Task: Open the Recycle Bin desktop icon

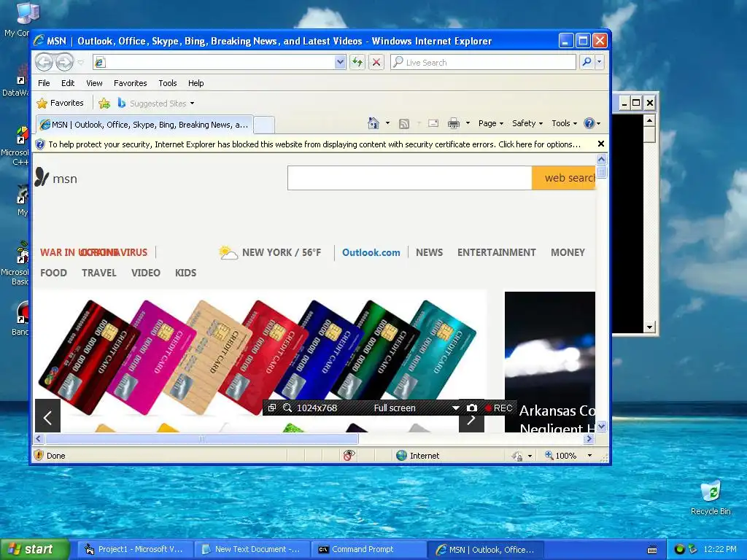Action: coord(711,498)
